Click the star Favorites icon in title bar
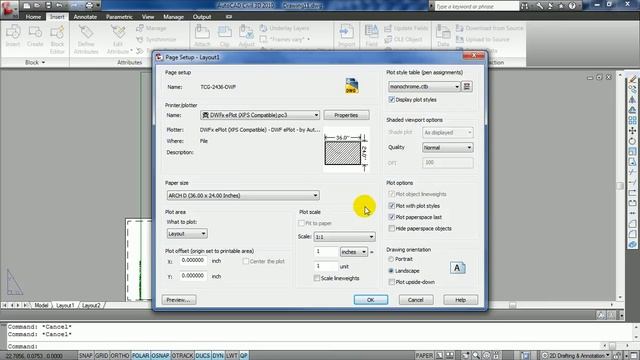 [561, 6]
